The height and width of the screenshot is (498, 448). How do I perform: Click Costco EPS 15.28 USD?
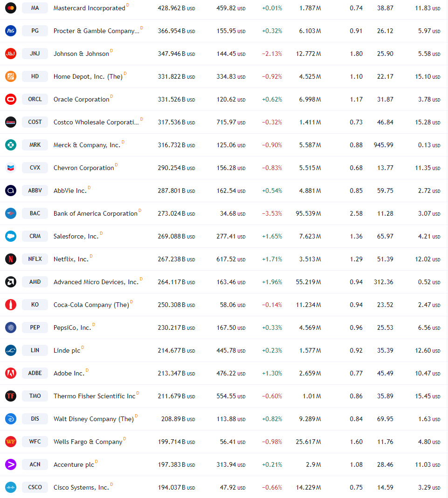427,122
